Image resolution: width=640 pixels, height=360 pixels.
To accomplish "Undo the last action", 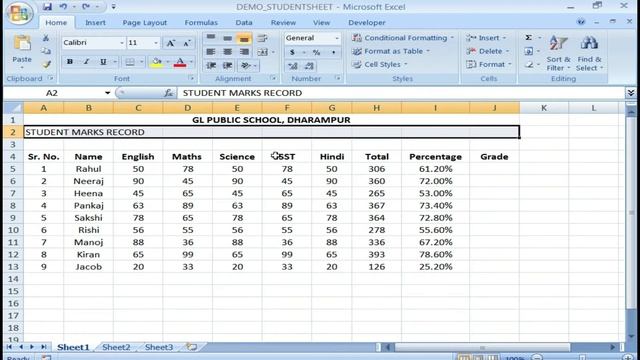I will (63, 7).
